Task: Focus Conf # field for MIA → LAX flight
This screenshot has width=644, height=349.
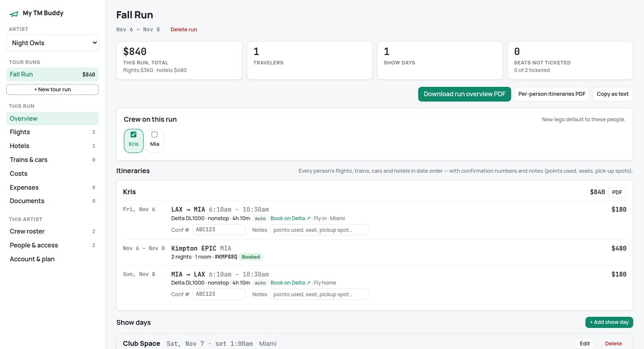Action: [x=219, y=294]
